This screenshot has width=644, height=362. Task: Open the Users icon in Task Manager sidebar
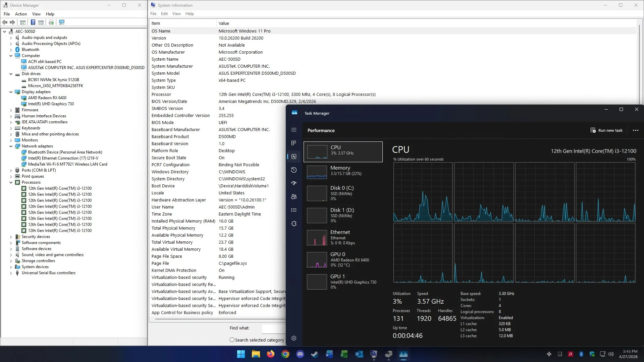(x=294, y=197)
